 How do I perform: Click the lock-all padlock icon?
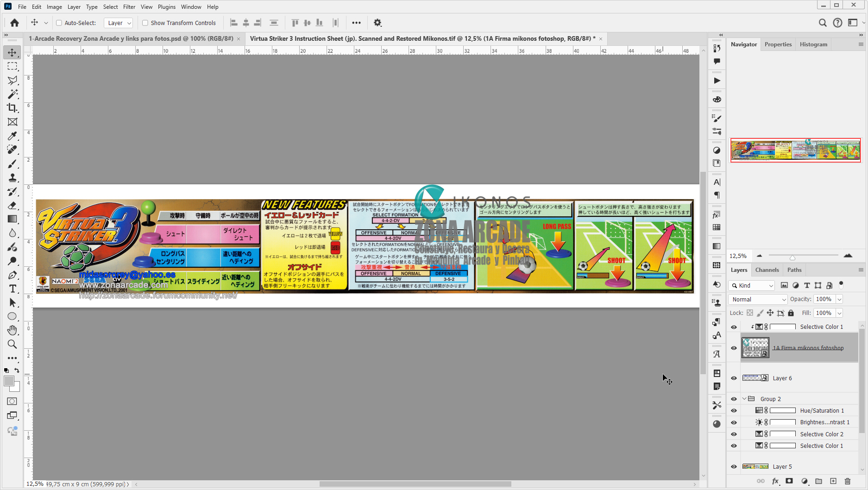[791, 313]
